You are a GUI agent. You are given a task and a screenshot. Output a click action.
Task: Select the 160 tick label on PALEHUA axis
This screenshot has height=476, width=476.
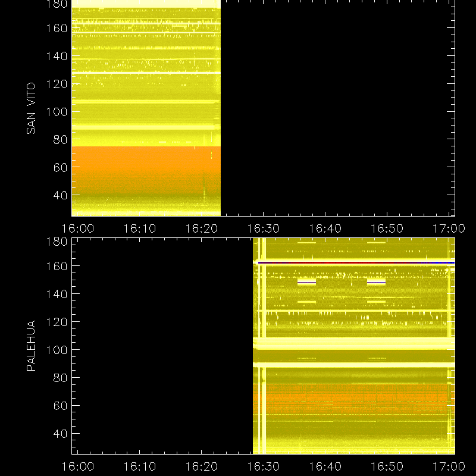(57, 266)
